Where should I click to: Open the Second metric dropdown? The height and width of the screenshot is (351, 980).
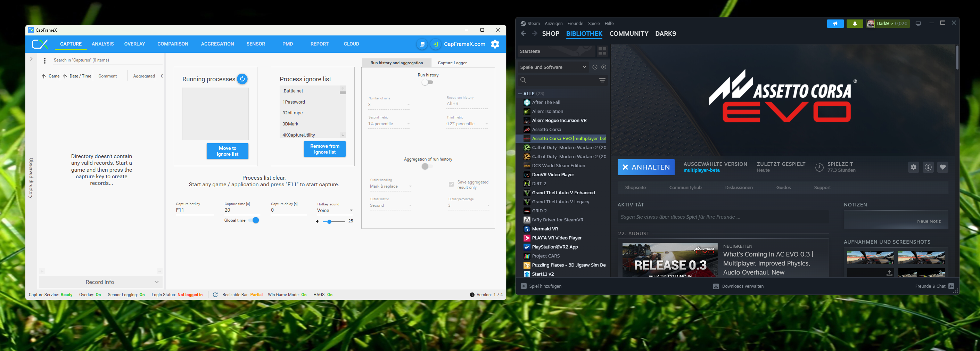[x=389, y=124]
